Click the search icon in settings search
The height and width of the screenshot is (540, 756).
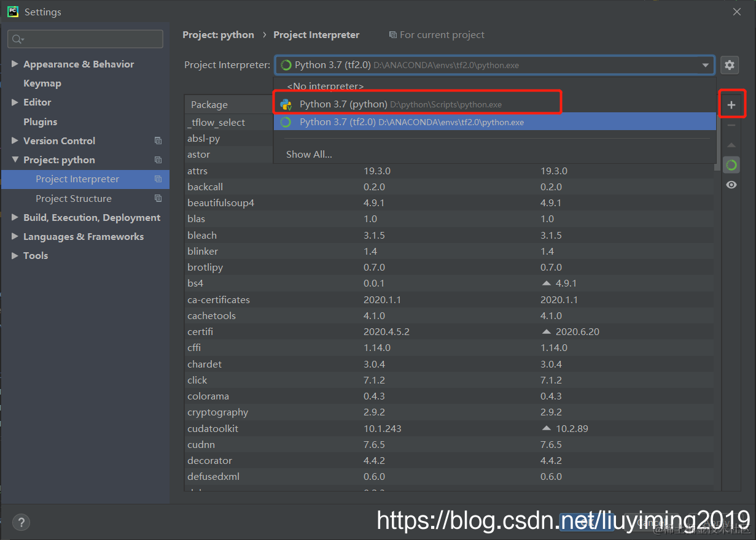tap(17, 39)
